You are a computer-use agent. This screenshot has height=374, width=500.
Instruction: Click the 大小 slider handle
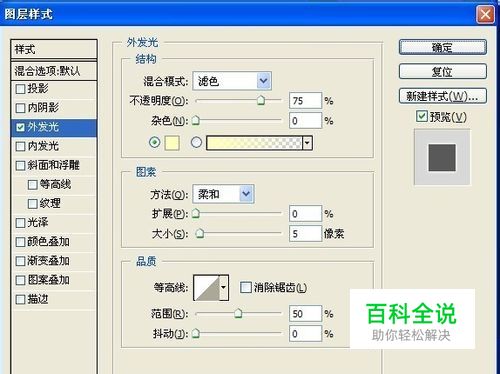pos(200,233)
